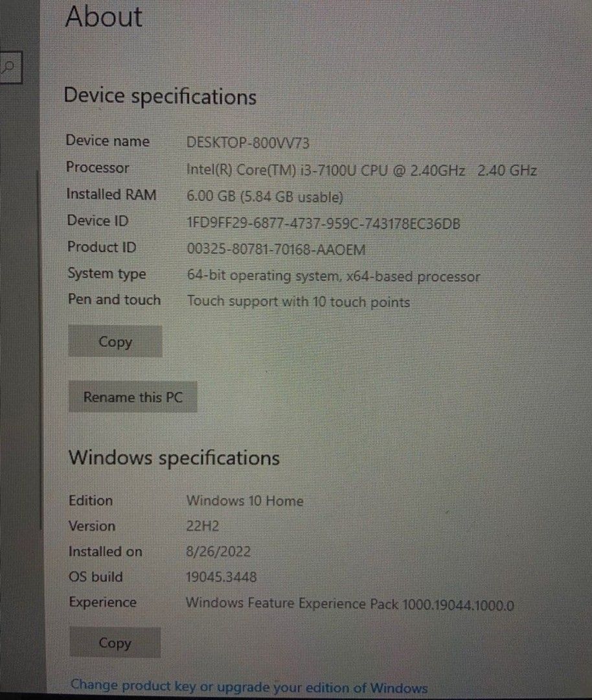Copy the device specifications
592x700 pixels.
[x=115, y=342]
